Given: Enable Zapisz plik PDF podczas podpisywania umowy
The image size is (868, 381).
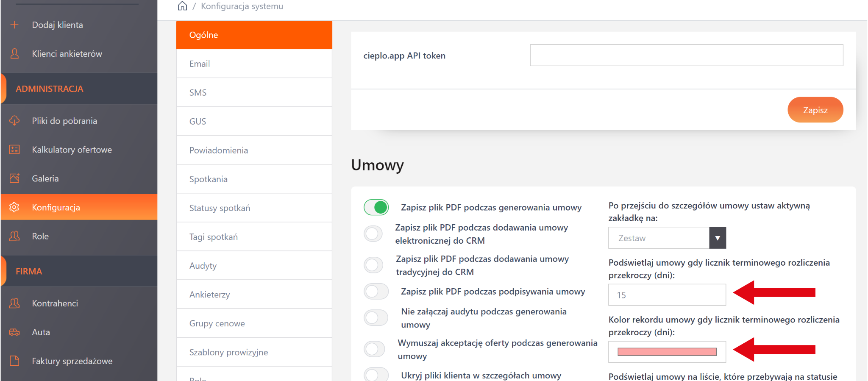Looking at the screenshot, I should (376, 292).
